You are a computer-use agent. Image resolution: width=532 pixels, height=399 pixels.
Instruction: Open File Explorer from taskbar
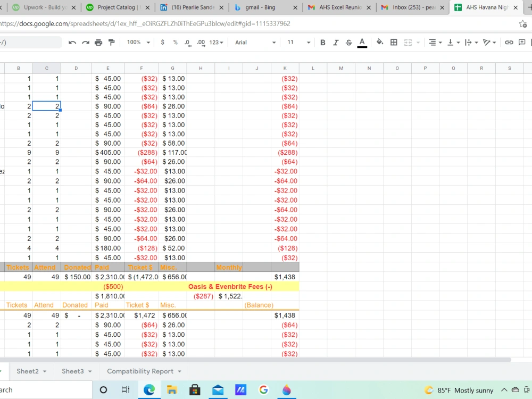point(172,390)
